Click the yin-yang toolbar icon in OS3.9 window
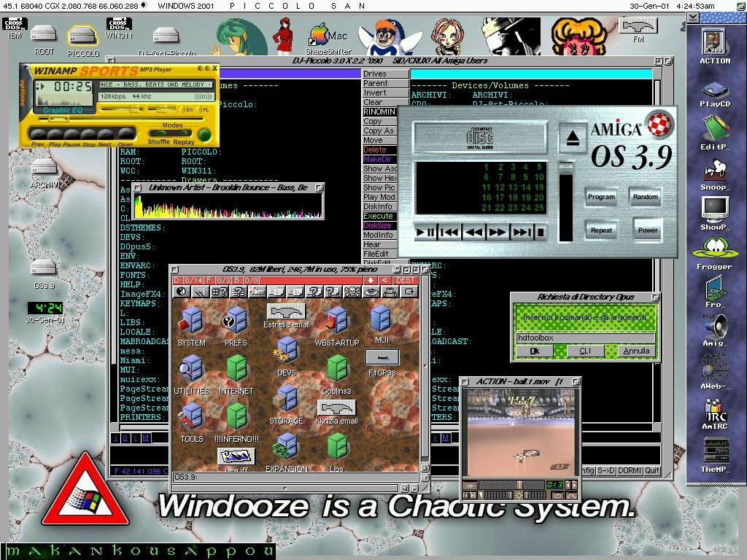Screen dimensions: 747x560 tap(181, 292)
